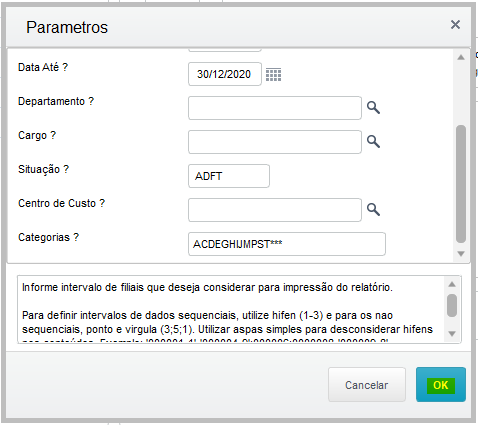
Task: Click the 'Departamento ?' label
Action: point(56,101)
